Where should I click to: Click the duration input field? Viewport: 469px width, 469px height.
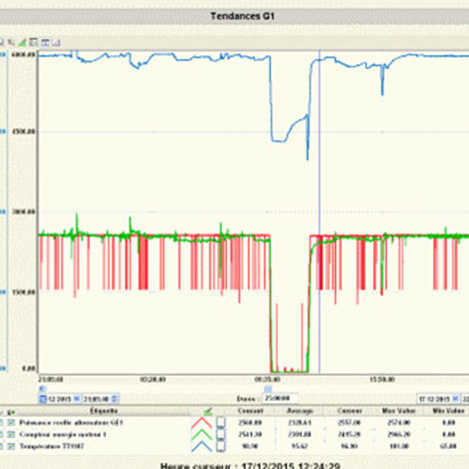pos(280,398)
